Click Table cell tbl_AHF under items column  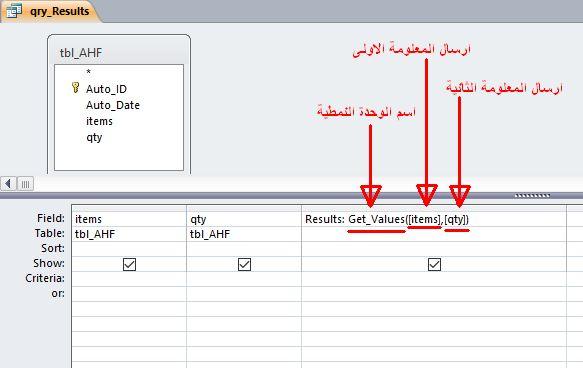[x=129, y=234]
